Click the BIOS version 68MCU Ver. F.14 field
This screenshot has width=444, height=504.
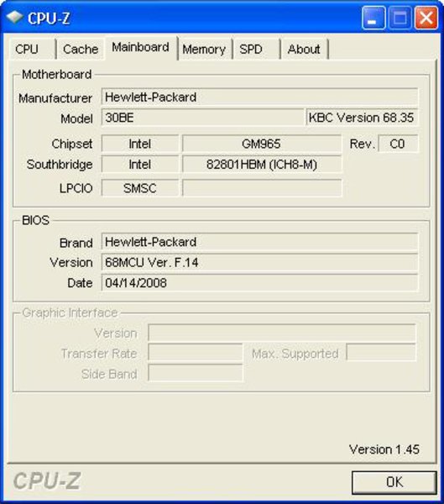click(259, 262)
